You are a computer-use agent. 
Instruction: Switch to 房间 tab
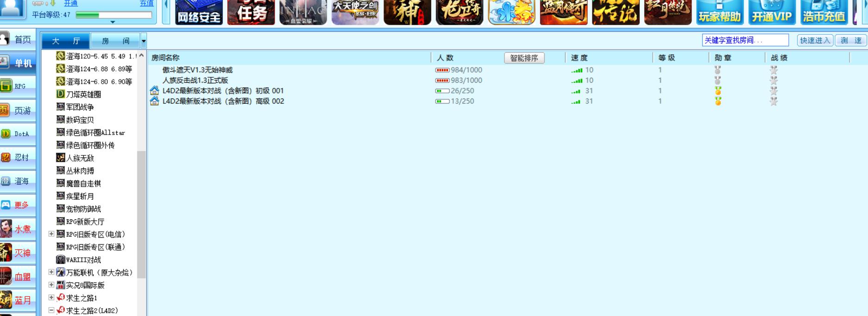click(x=116, y=41)
